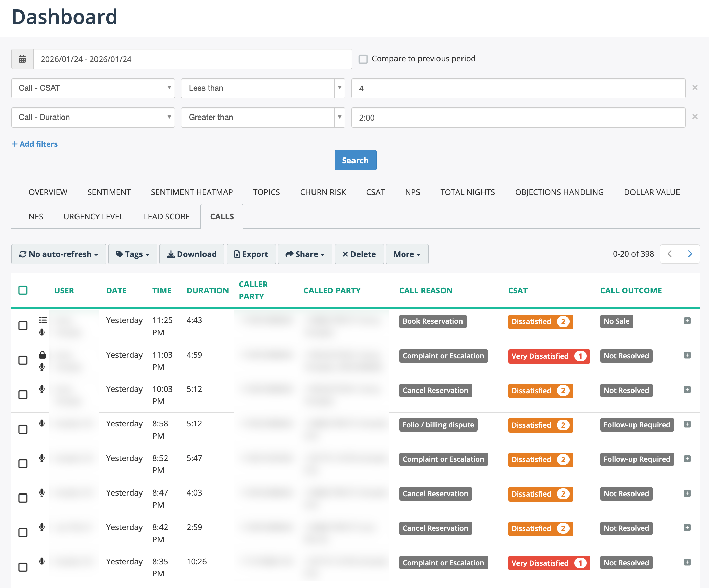
Task: Go to next page of call results
Action: pyautogui.click(x=690, y=254)
